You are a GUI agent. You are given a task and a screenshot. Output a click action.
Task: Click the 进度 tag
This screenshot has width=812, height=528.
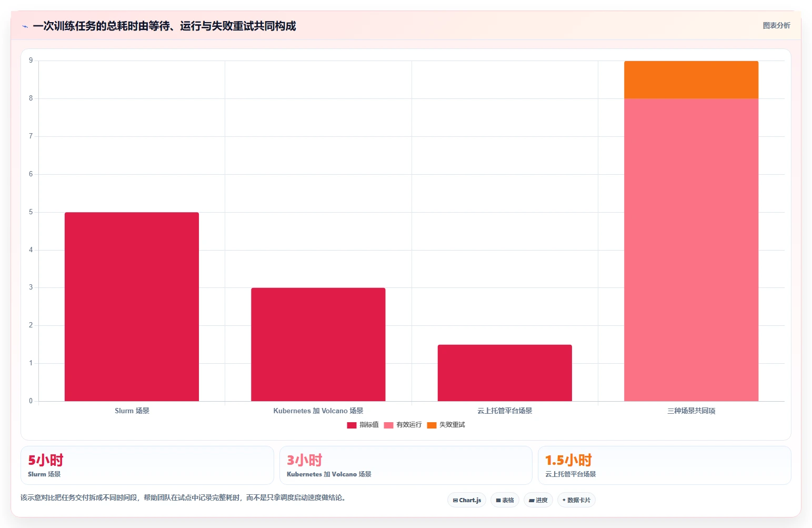pos(538,500)
